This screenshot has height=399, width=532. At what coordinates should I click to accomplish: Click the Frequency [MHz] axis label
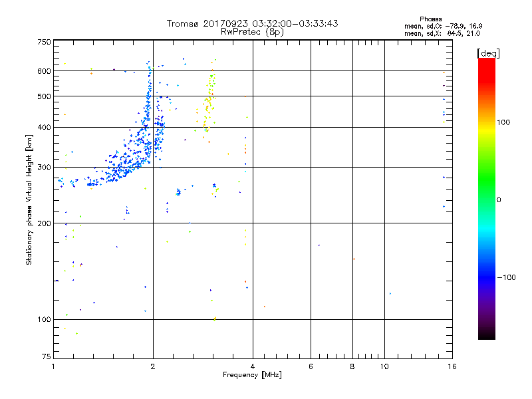pyautogui.click(x=252, y=375)
